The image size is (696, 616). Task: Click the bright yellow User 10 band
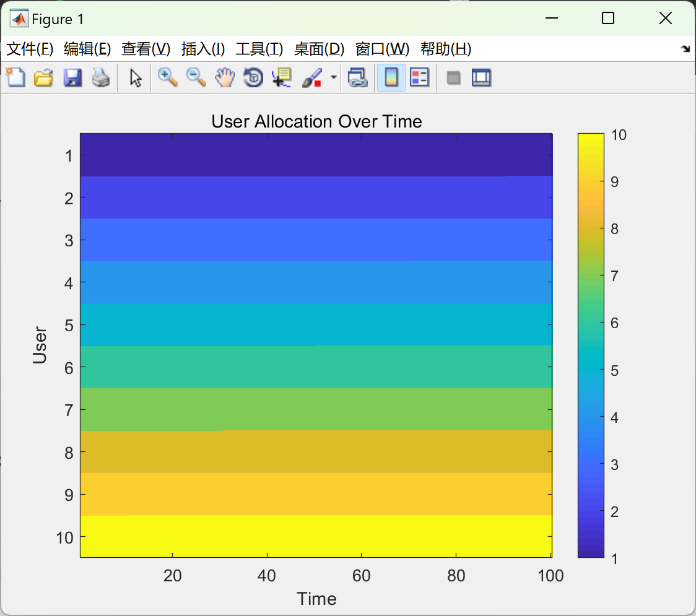pos(316,536)
